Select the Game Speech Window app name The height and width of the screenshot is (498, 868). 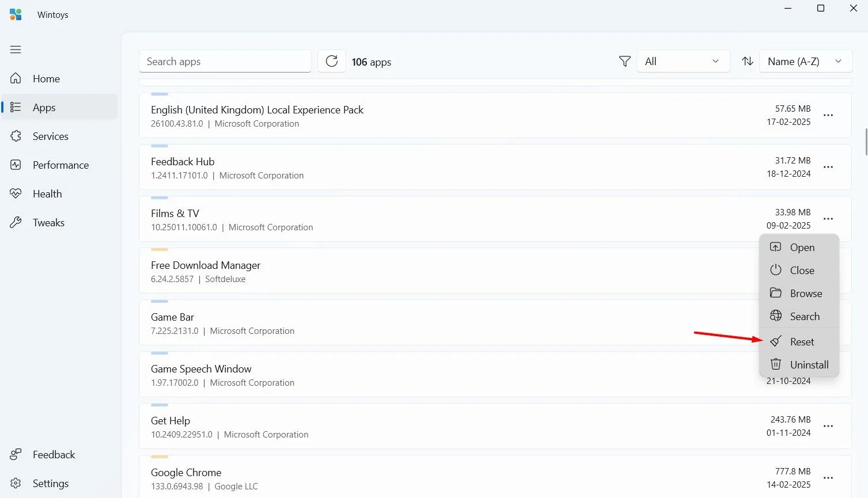201,369
